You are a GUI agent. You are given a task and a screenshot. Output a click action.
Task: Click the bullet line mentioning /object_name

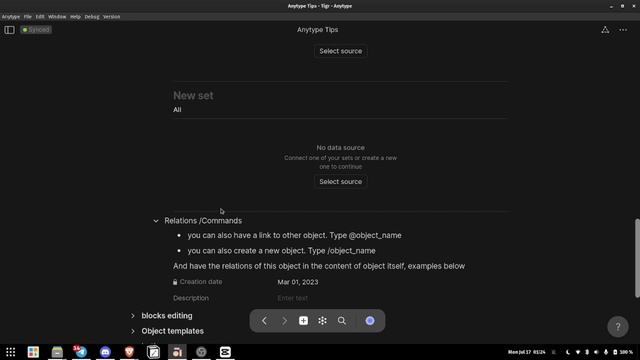tap(281, 251)
